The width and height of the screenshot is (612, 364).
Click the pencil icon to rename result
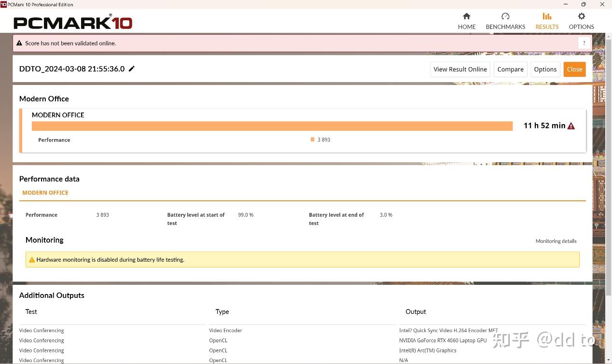pyautogui.click(x=132, y=69)
